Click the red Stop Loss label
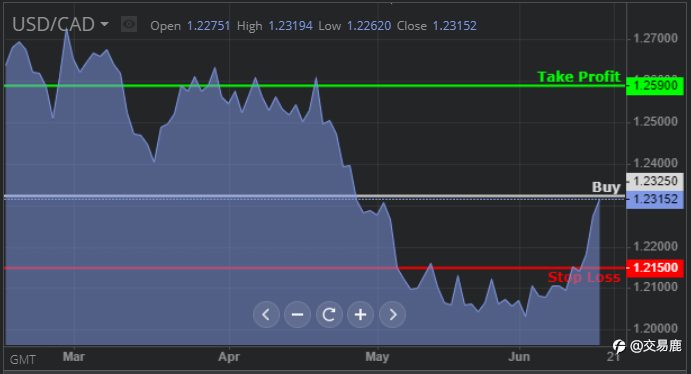The width and height of the screenshot is (691, 374). 584,277
